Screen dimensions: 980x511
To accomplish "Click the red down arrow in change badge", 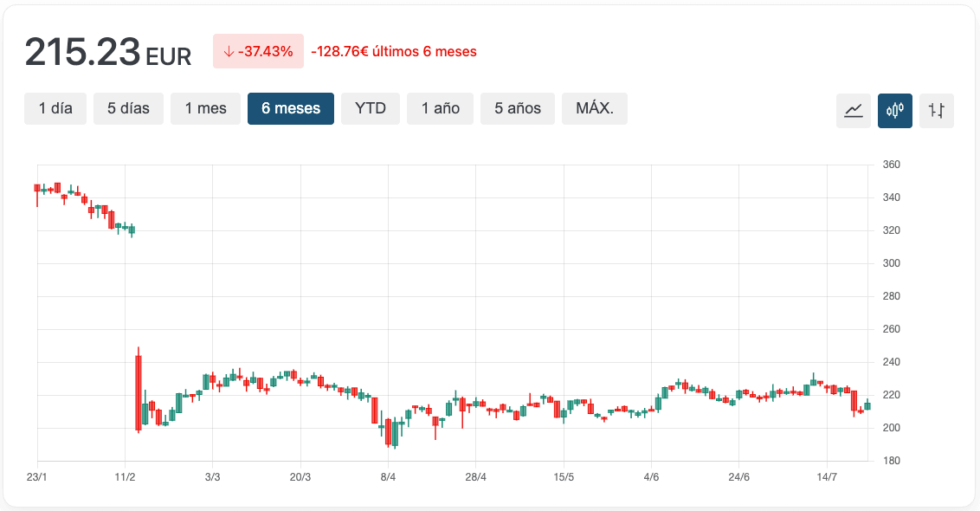I will coord(229,52).
